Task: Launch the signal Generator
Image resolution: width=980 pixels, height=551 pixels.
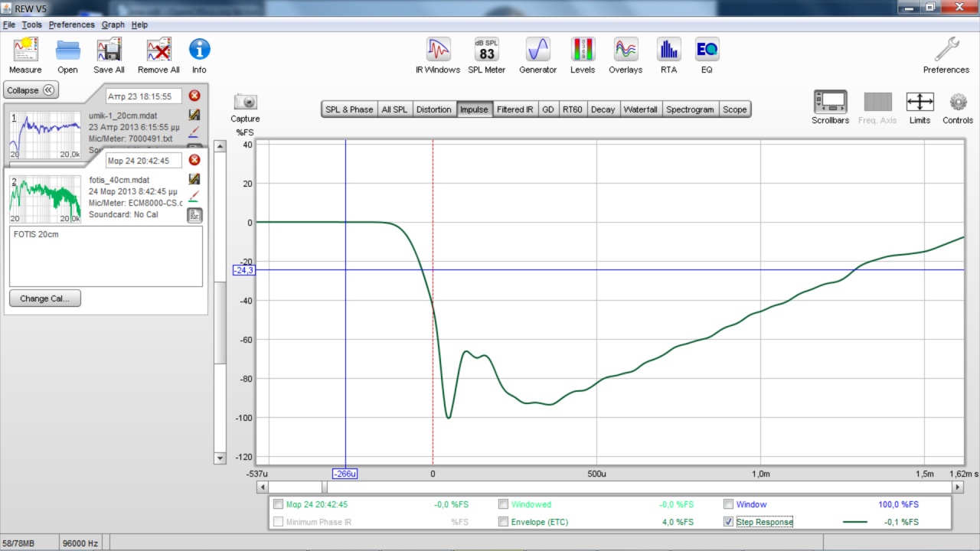Action: 537,51
